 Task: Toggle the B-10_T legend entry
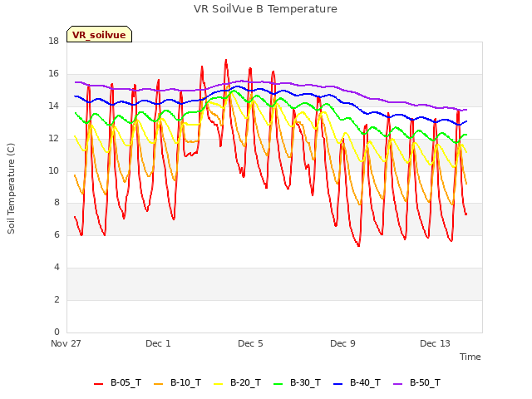click(x=177, y=382)
